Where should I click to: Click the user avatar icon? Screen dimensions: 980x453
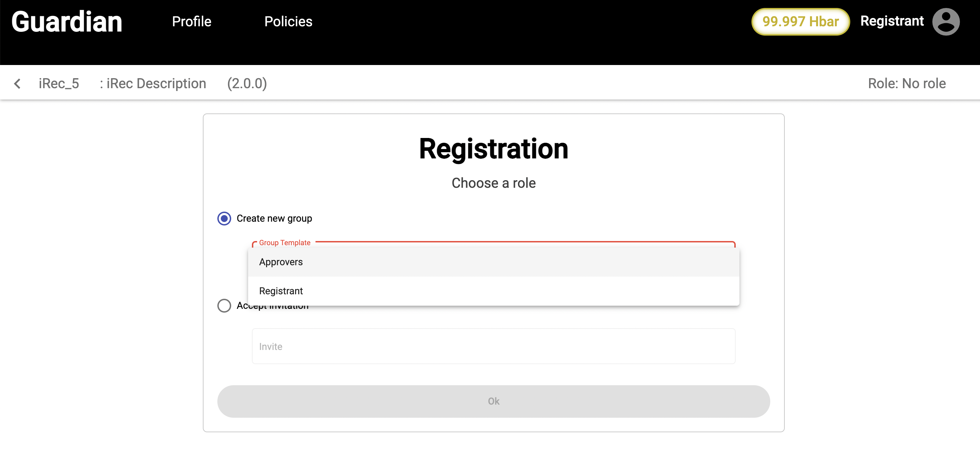[x=945, y=22]
